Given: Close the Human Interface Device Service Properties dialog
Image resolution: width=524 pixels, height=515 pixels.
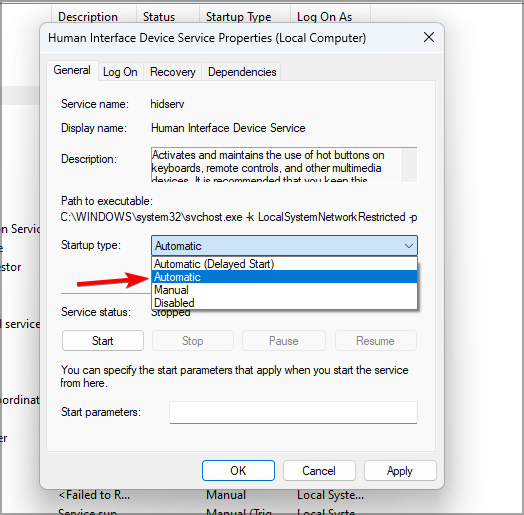Looking at the screenshot, I should 429,37.
